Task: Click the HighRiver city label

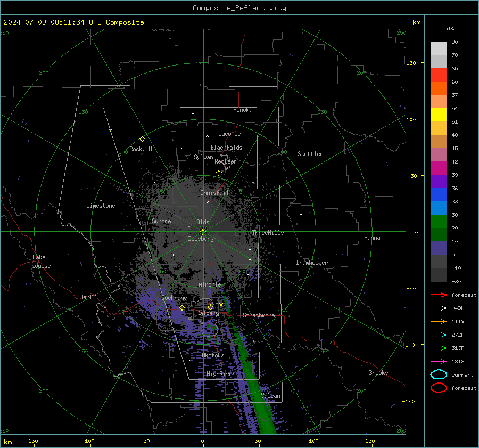Action: pos(221,374)
